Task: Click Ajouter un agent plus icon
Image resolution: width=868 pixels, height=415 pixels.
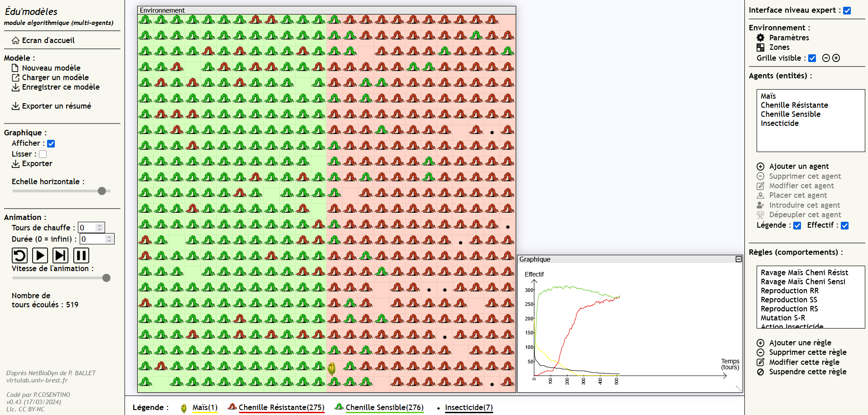Action: click(761, 167)
